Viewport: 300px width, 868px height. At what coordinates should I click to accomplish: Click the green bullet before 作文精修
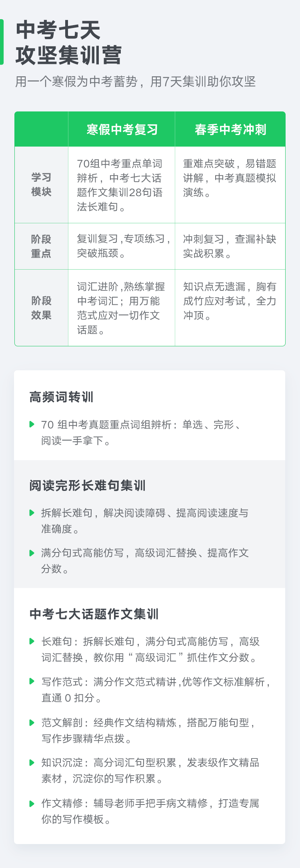pyautogui.click(x=32, y=803)
